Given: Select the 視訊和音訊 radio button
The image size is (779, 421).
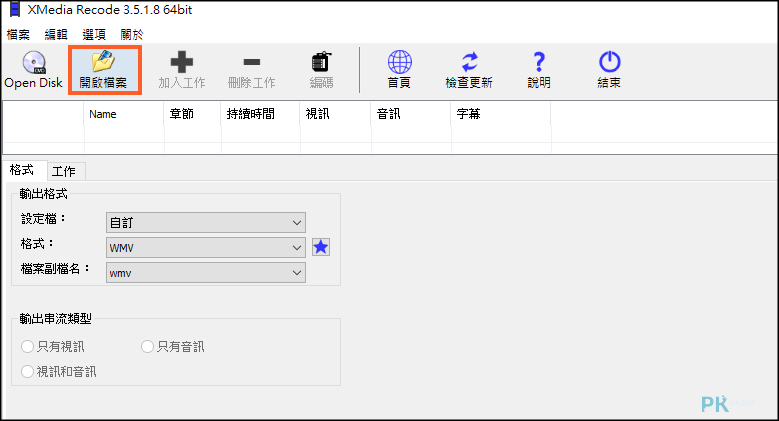Looking at the screenshot, I should point(27,371).
